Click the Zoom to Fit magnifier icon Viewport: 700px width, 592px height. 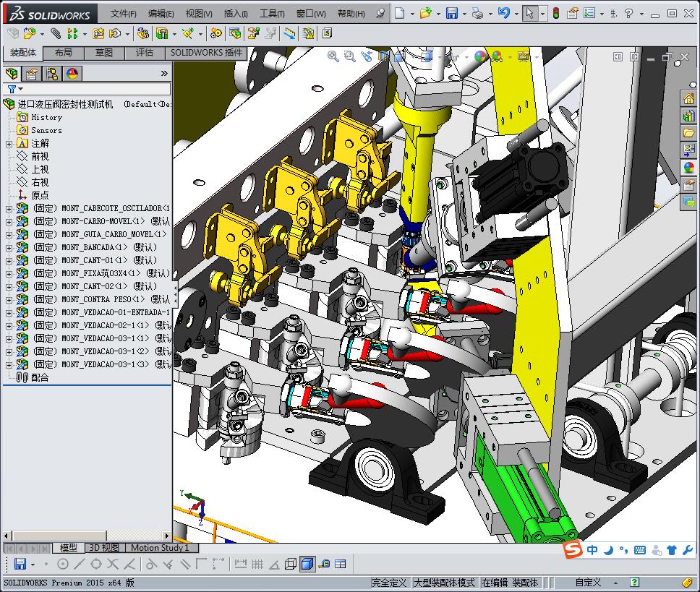click(x=333, y=56)
